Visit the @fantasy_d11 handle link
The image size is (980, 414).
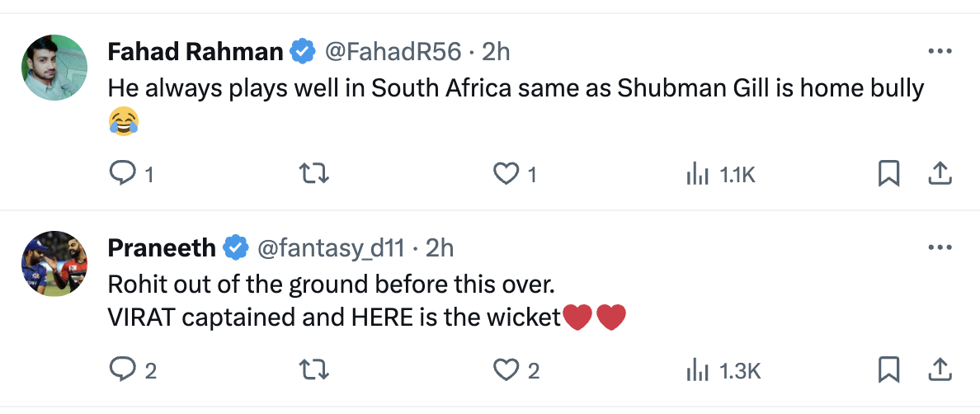click(332, 247)
